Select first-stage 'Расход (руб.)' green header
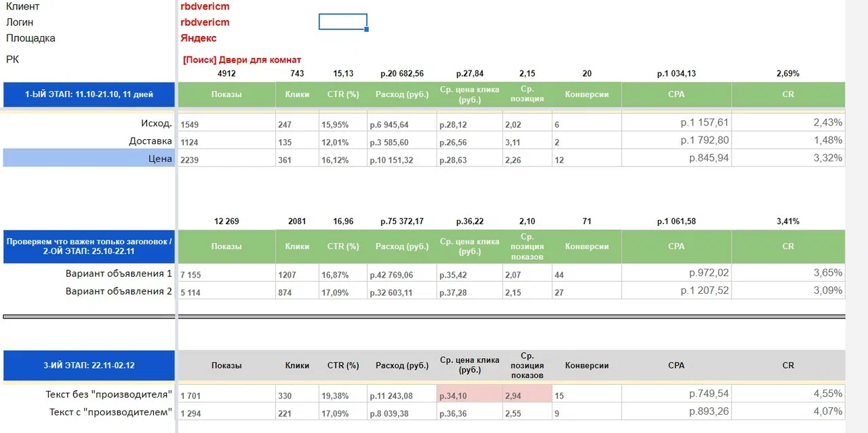This screenshot has width=868, height=433. click(x=402, y=94)
